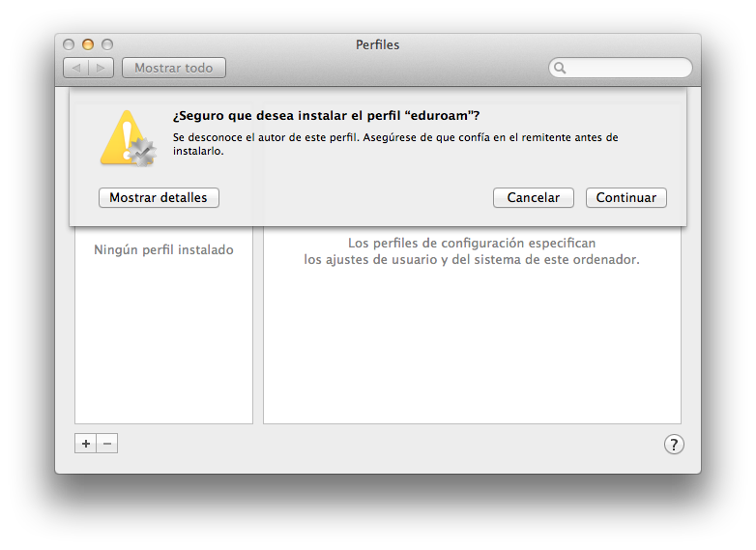This screenshot has width=756, height=550.
Task: Click the 'Se desconoce el autor' message
Action: click(x=395, y=144)
